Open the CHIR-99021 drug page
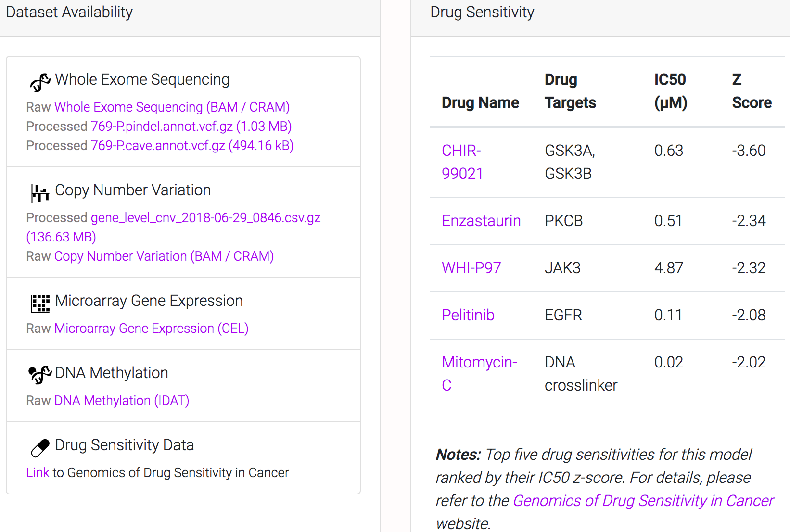The height and width of the screenshot is (532, 790). pyautogui.click(x=462, y=162)
